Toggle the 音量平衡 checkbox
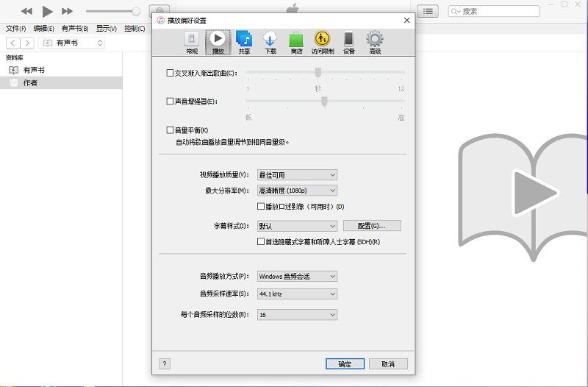Viewport: 588px width, 387px height. click(x=171, y=130)
